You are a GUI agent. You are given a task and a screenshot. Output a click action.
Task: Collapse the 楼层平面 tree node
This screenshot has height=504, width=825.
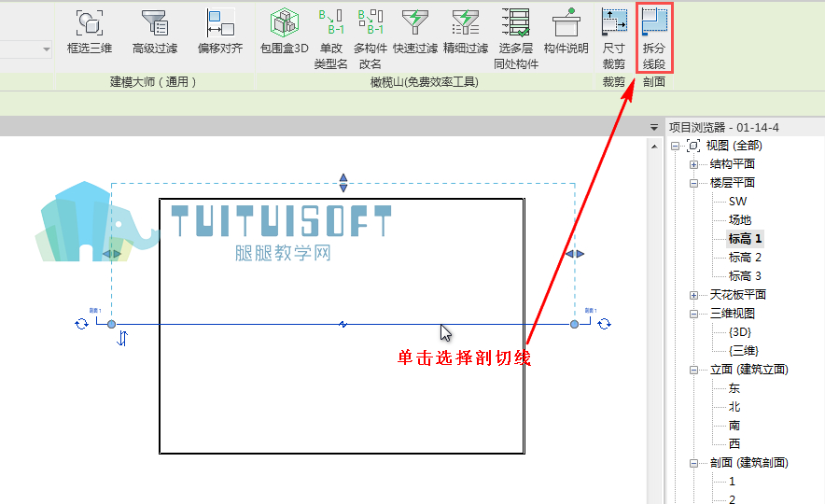693,184
